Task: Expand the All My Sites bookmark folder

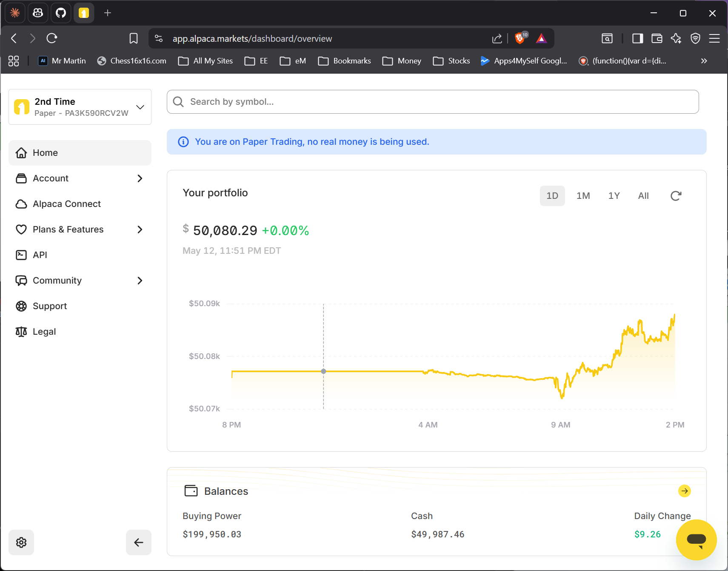Action: point(206,61)
